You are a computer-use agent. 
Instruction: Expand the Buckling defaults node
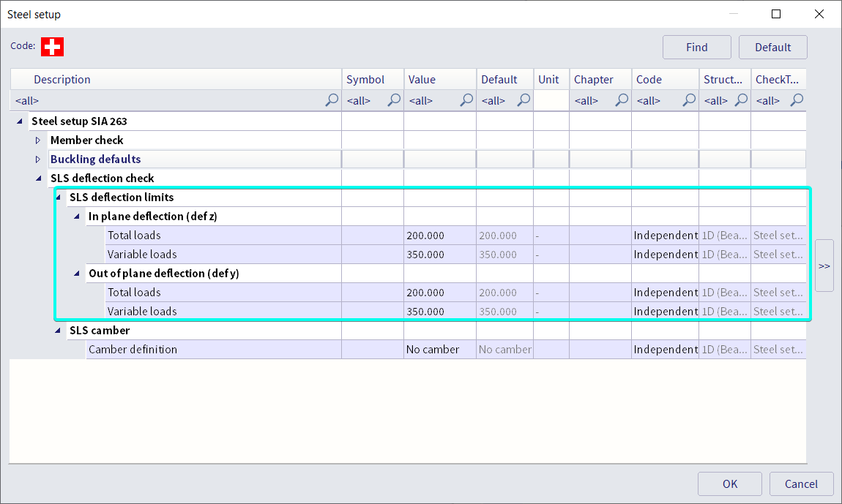pos(37,159)
